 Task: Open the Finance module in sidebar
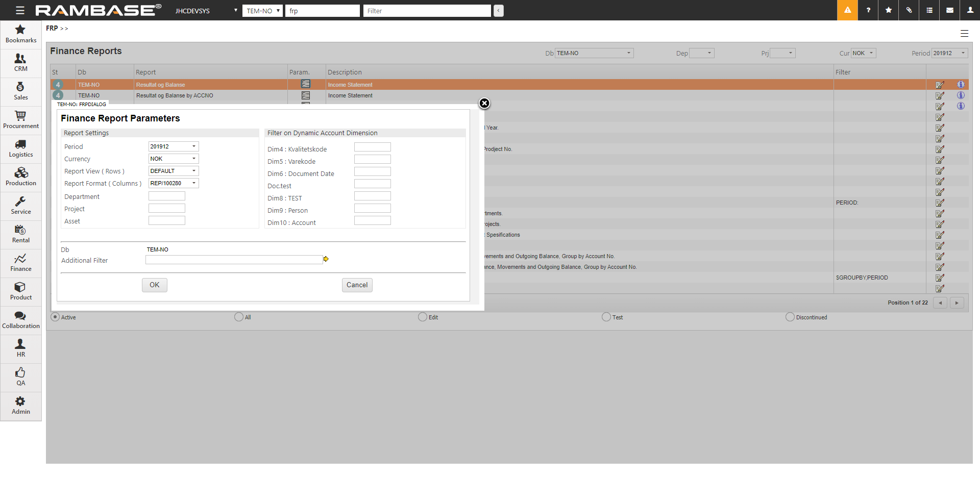(21, 263)
